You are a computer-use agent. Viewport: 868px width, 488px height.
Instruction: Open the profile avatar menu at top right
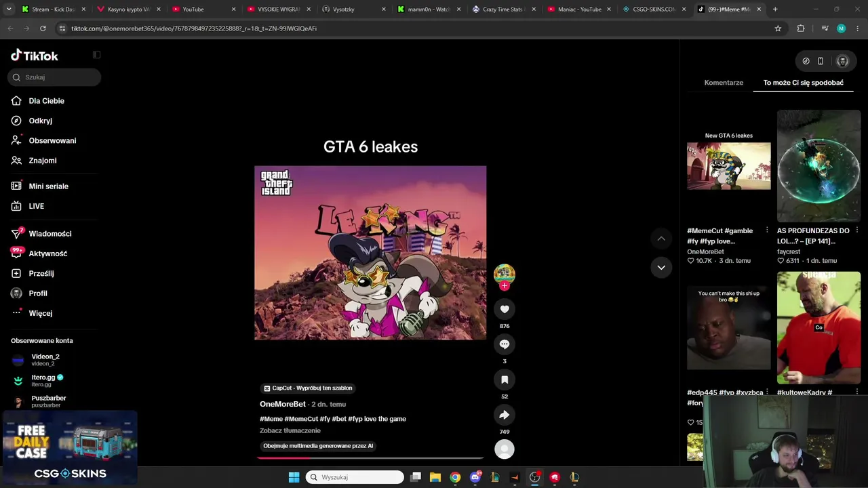coord(843,61)
